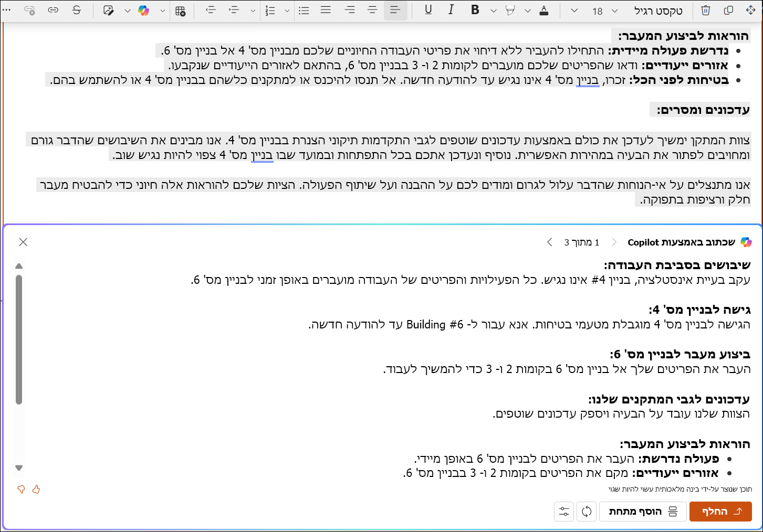Insert a hyperlink using the link icon
This screenshot has height=532, width=763.
(x=53, y=10)
